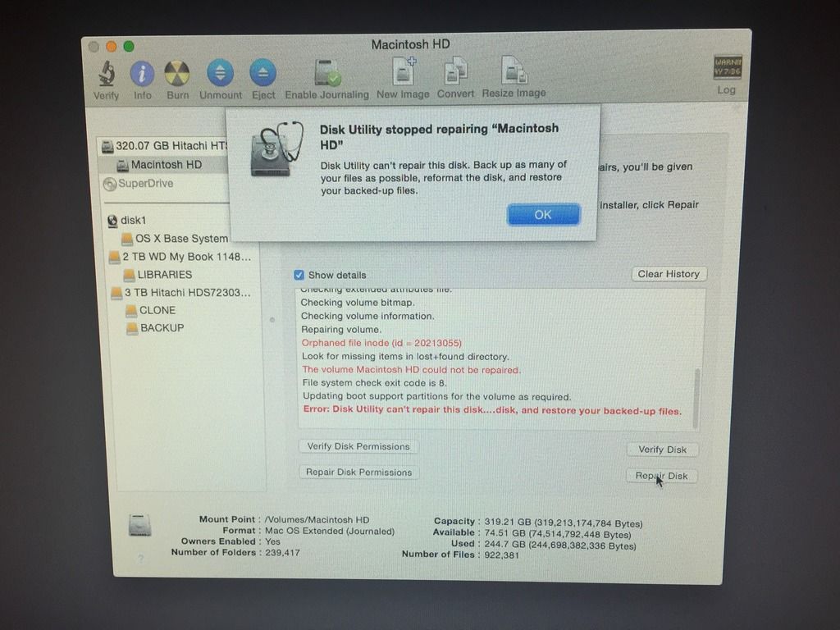Click the orange minimize window button
840x630 pixels.
112,47
